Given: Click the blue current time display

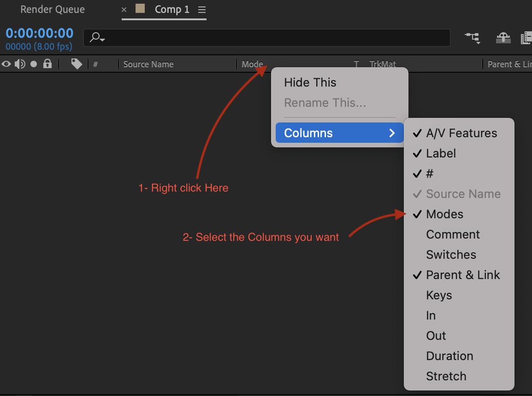Looking at the screenshot, I should [39, 33].
